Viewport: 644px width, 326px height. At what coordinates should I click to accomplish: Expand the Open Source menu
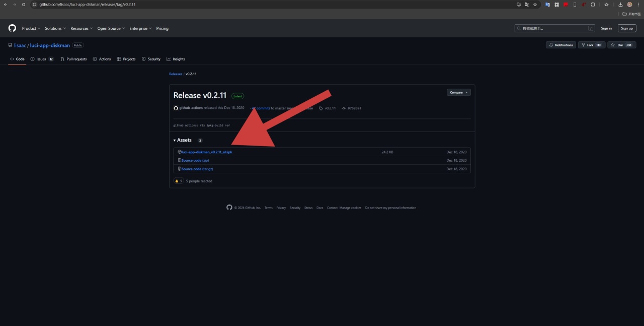[111, 28]
